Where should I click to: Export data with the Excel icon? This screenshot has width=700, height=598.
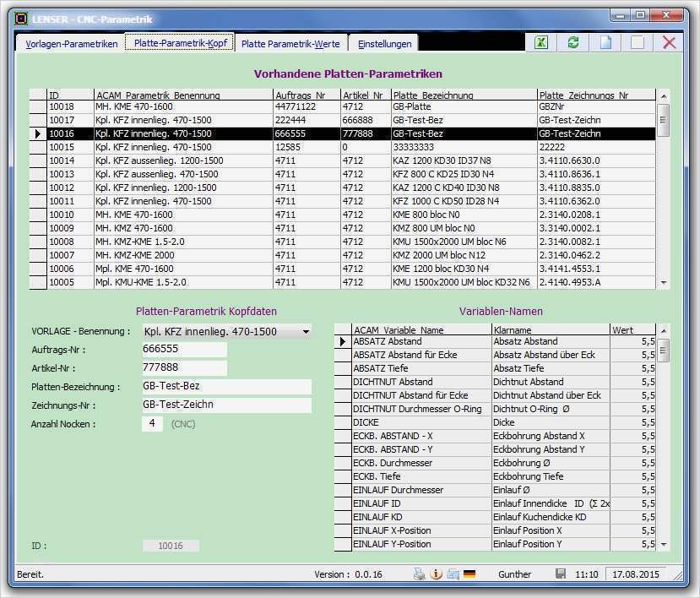click(541, 43)
